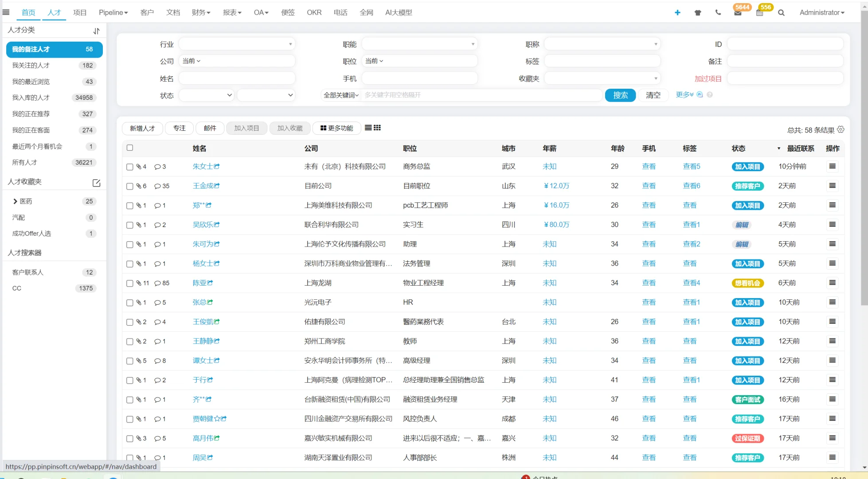Open the 行业 industry dropdown
This screenshot has width=868, height=479.
point(237,44)
